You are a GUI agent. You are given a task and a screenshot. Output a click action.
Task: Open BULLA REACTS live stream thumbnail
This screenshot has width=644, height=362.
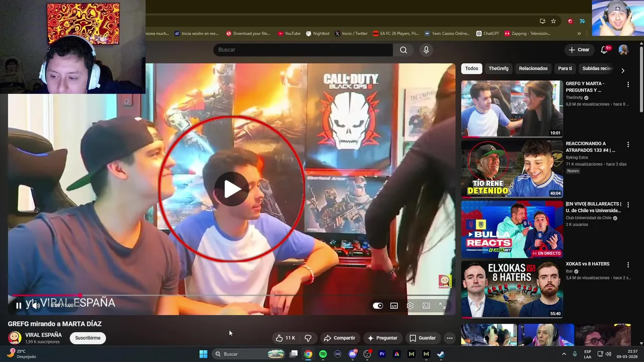[512, 229]
